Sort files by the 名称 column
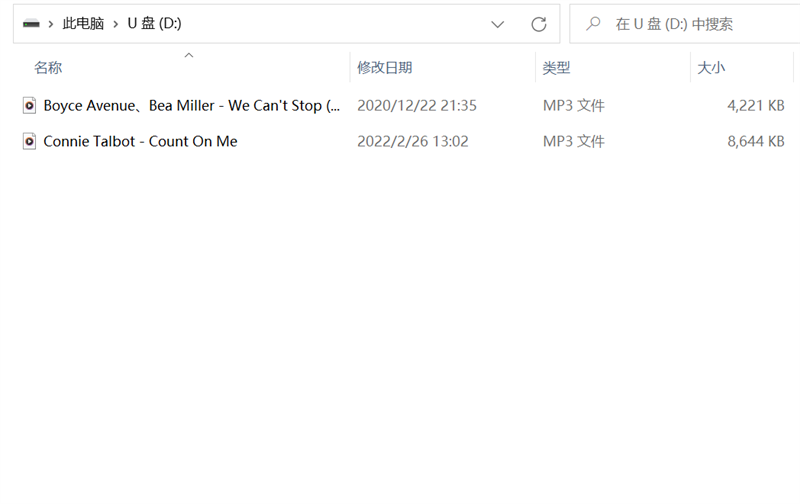 48,68
